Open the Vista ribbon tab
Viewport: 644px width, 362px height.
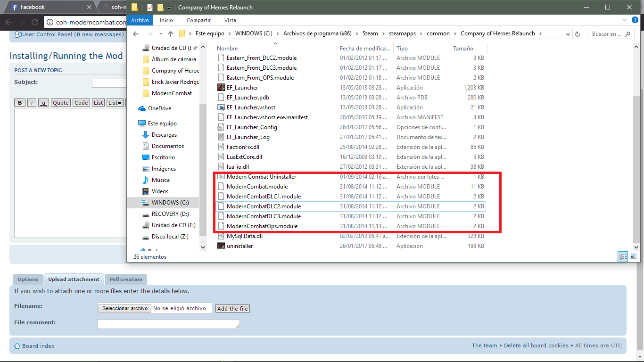(x=231, y=20)
